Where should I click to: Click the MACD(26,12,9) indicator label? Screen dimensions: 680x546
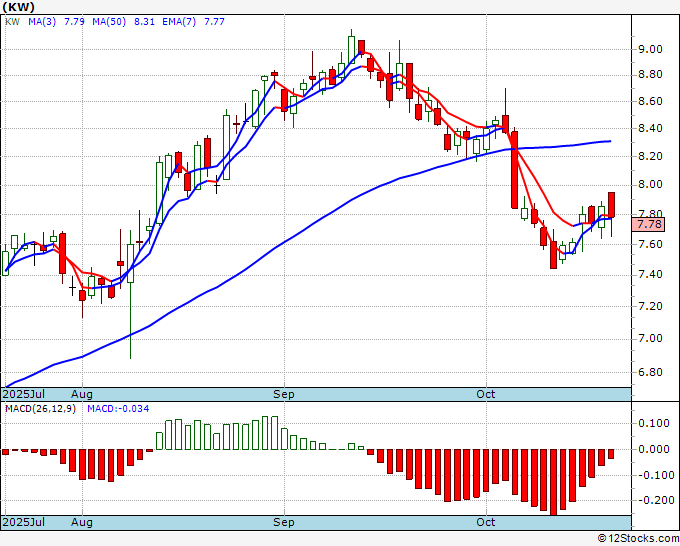[40, 409]
